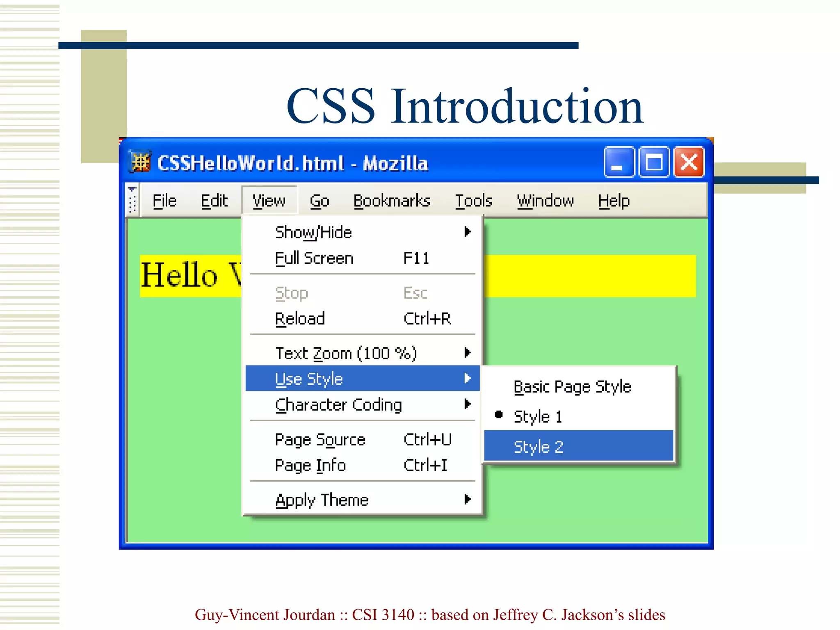The width and height of the screenshot is (840, 630).
Task: Select the Style 1 radio option
Action: pos(537,417)
